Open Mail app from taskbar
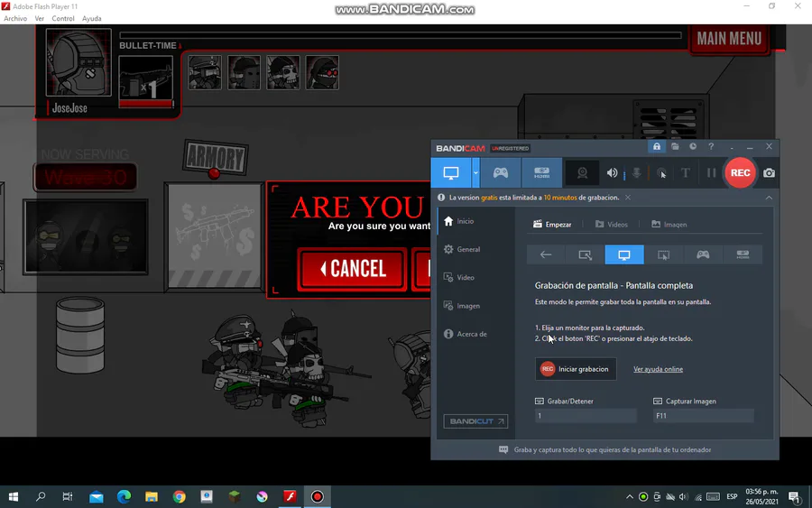 point(97,496)
